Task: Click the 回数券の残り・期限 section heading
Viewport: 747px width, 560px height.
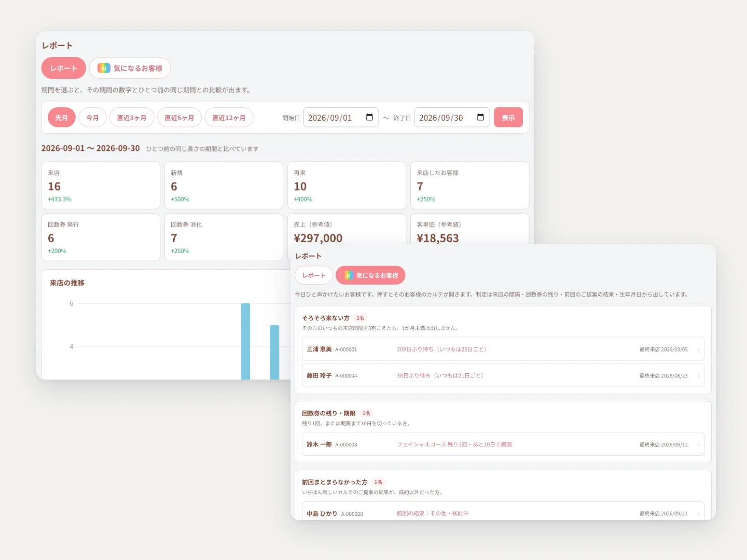Action: [329, 413]
